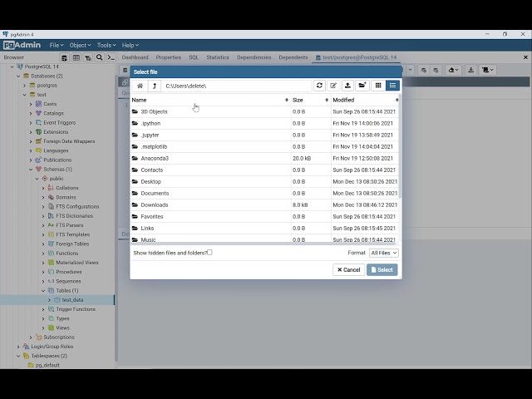The height and width of the screenshot is (399, 532).
Task: Switch to the SQL tab
Action: 194,57
